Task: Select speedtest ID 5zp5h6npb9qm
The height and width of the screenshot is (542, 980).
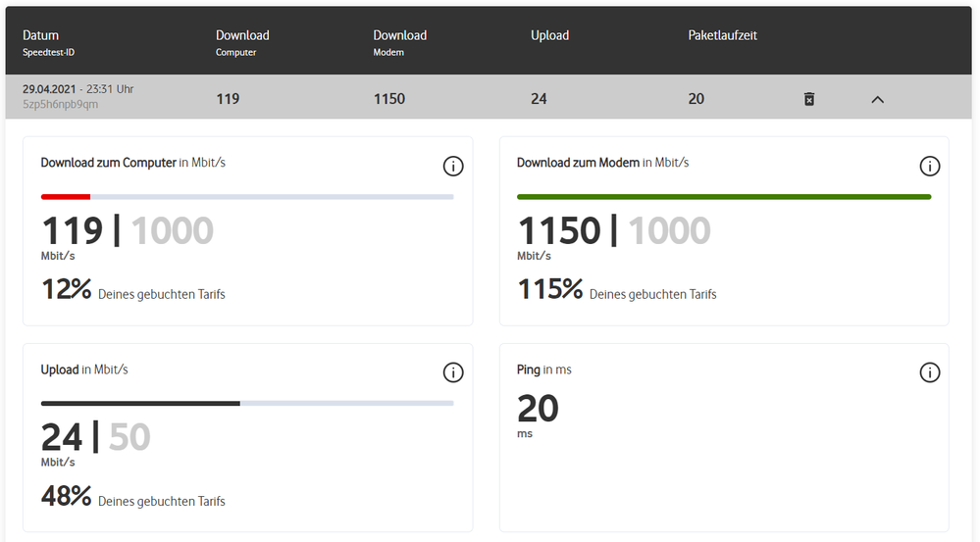Action: (x=60, y=105)
